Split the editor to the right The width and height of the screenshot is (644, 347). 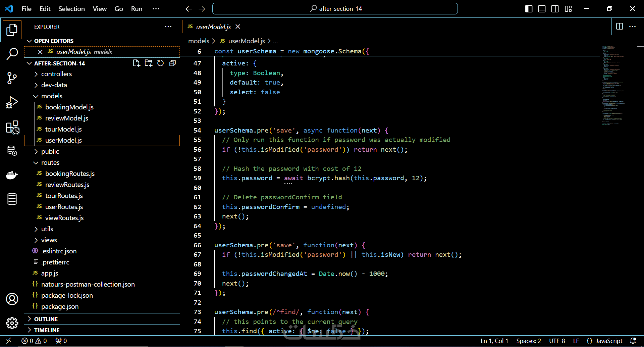pos(620,27)
